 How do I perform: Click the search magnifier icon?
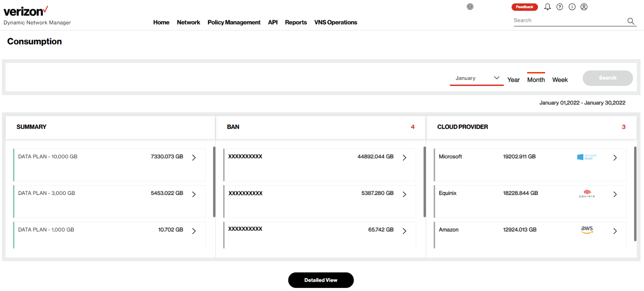click(631, 21)
